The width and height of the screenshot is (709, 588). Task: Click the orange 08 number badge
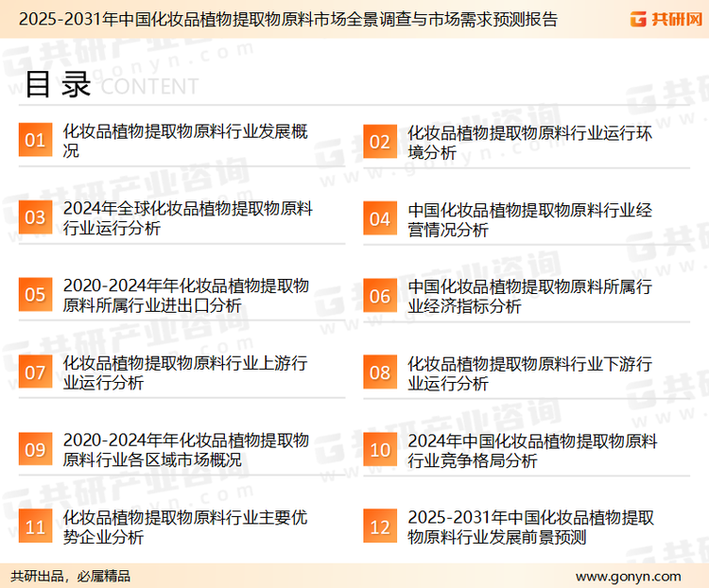click(380, 372)
